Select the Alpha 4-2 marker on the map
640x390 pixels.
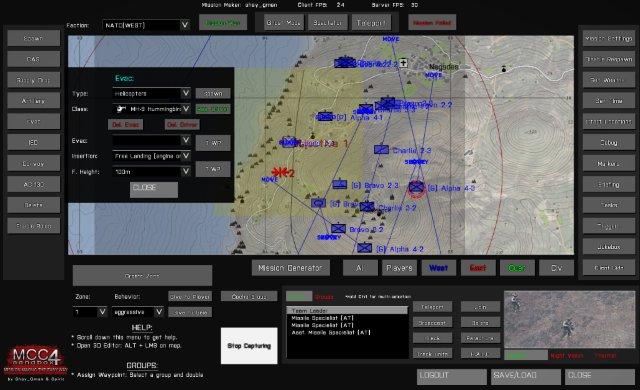tap(364, 248)
